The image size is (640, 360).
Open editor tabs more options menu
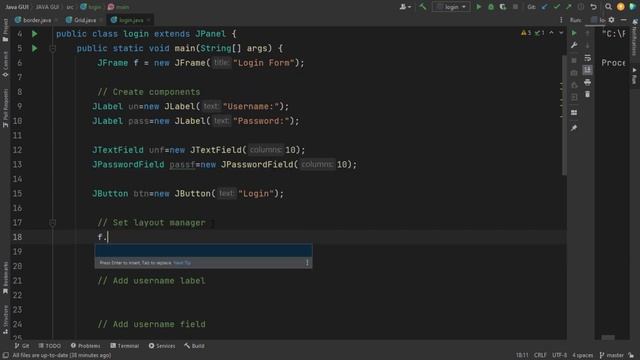coord(561,20)
